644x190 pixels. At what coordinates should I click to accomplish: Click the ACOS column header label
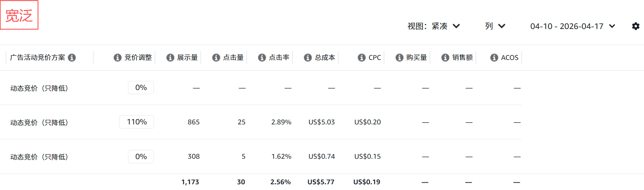(510, 58)
